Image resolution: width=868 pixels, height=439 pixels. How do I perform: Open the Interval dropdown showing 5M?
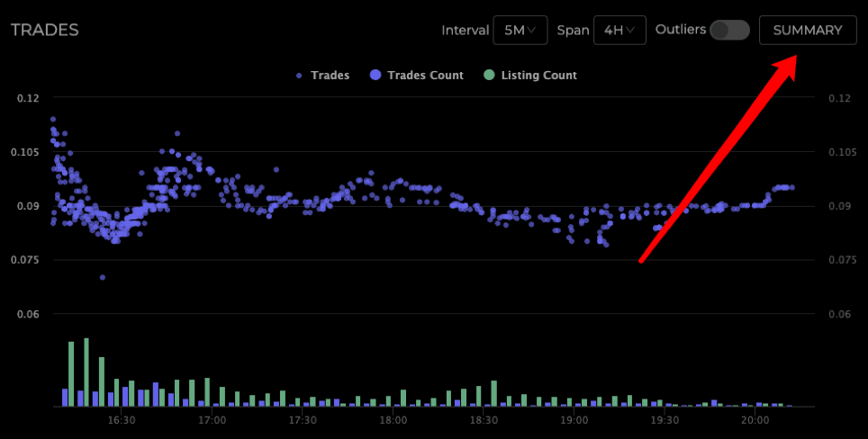click(x=520, y=30)
